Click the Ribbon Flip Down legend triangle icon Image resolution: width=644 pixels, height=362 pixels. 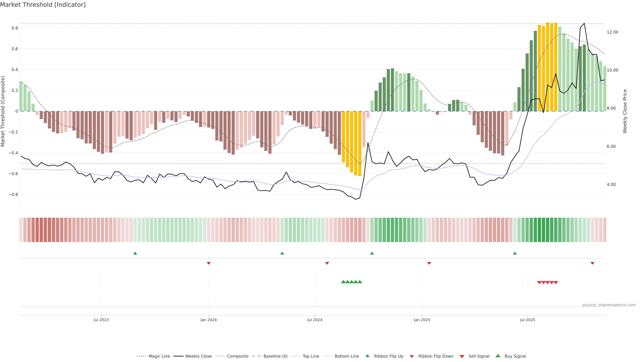(412, 356)
